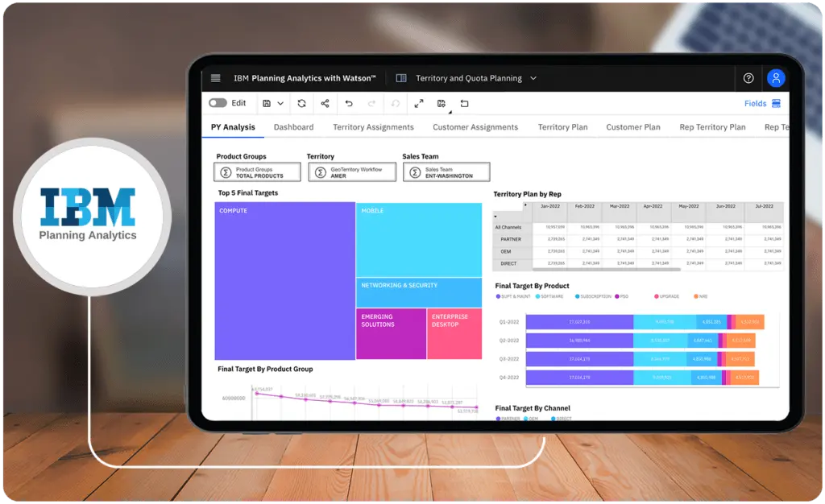Select the NETWORKING & SECURITY treemap tile
The width and height of the screenshot is (825, 504).
(x=419, y=293)
